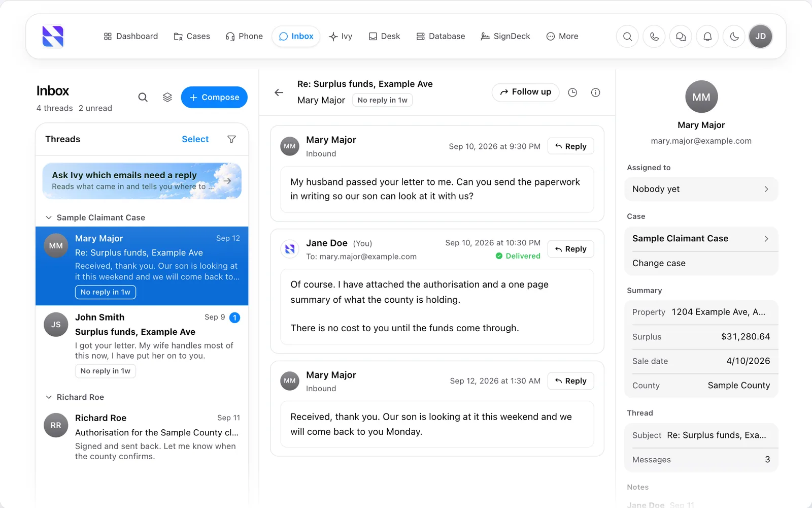Image resolution: width=812 pixels, height=508 pixels.
Task: Open the Assigned to Nobody yet selector
Action: tap(701, 189)
